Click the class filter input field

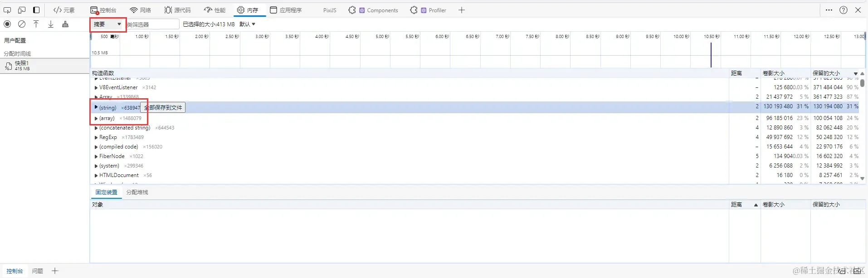click(x=152, y=24)
